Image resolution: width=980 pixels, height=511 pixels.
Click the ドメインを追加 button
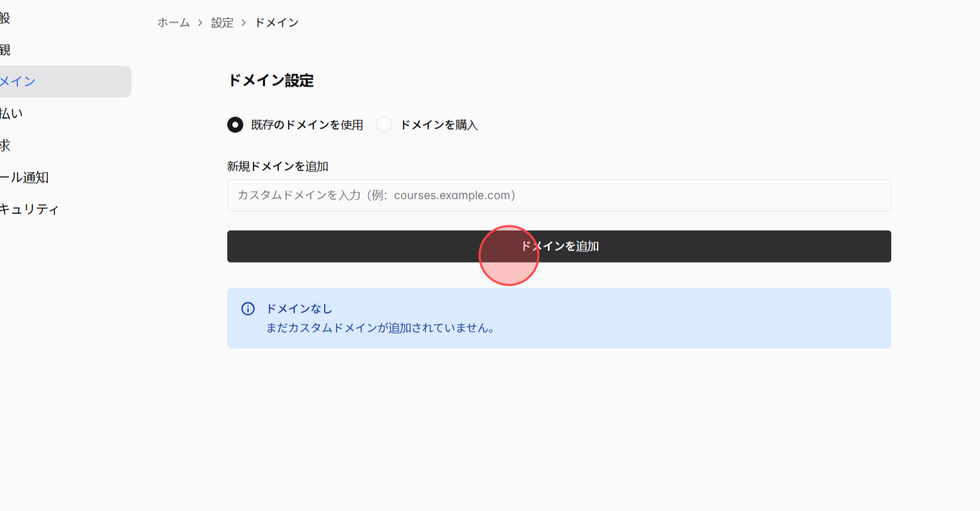tap(559, 246)
